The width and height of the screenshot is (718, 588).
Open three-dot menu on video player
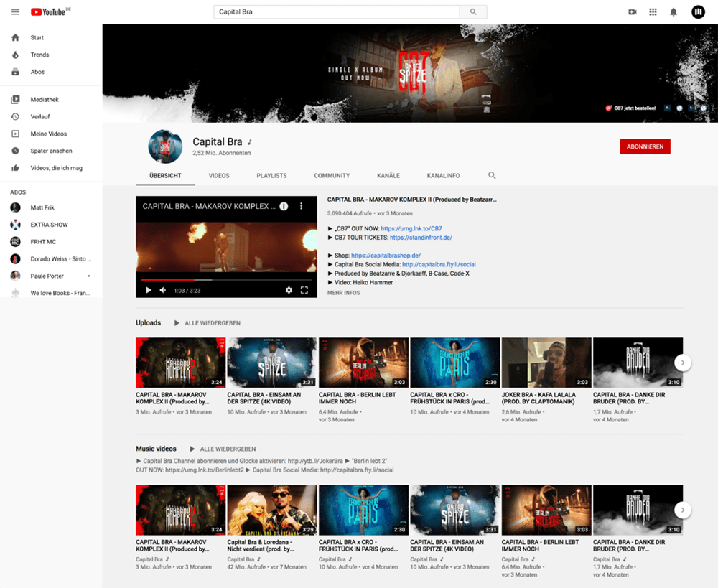(x=302, y=206)
